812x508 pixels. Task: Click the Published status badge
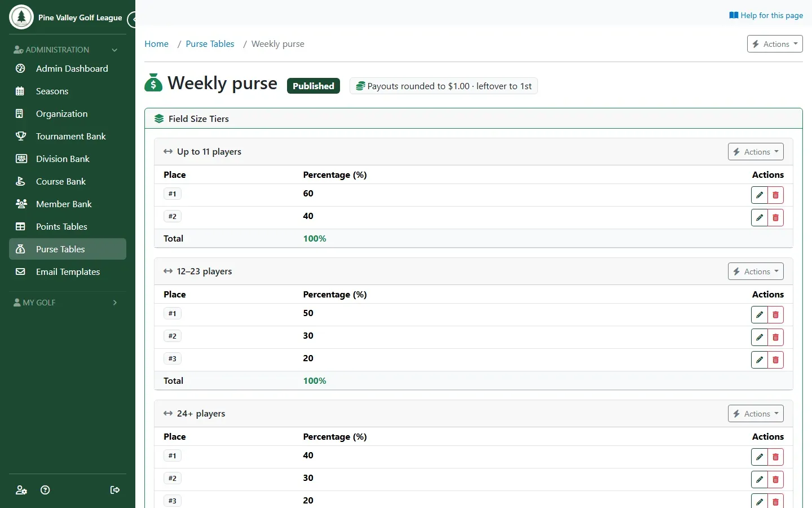(x=314, y=86)
